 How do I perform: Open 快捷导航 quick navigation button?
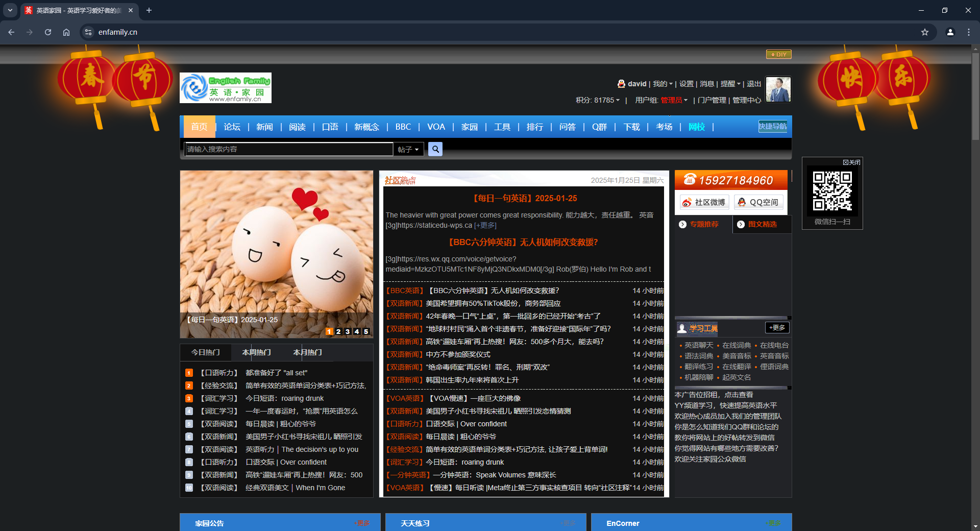coord(772,127)
